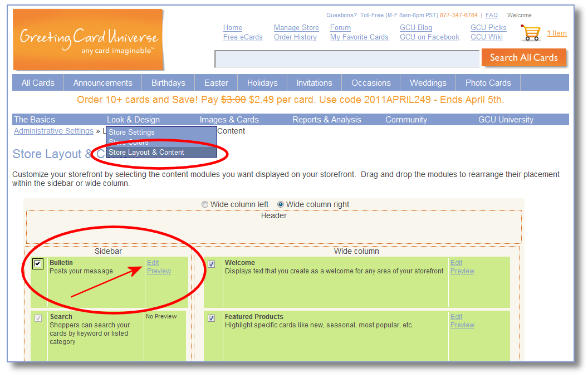Open Announcements category tab
The width and height of the screenshot is (588, 378).
click(103, 83)
